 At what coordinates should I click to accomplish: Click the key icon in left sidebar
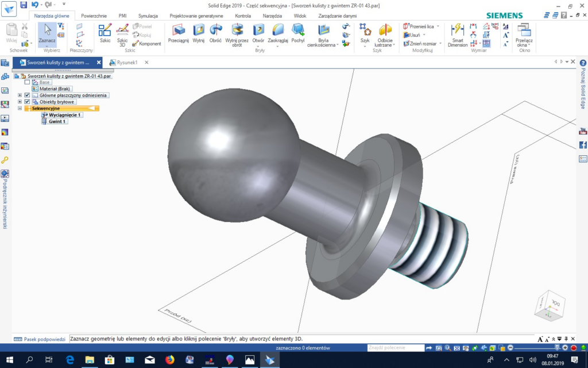[x=5, y=160]
